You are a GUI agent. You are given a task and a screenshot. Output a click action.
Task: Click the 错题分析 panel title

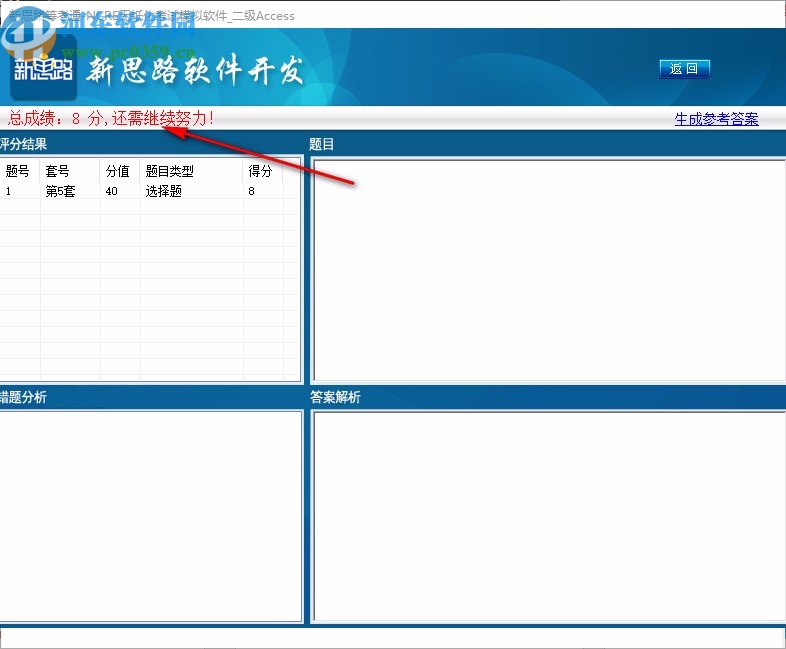[23, 397]
